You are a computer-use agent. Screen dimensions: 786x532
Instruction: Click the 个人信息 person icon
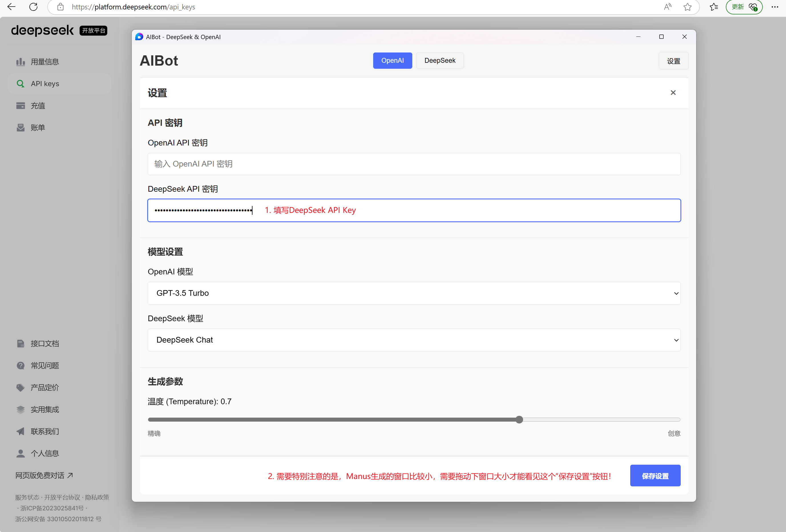[x=21, y=454]
